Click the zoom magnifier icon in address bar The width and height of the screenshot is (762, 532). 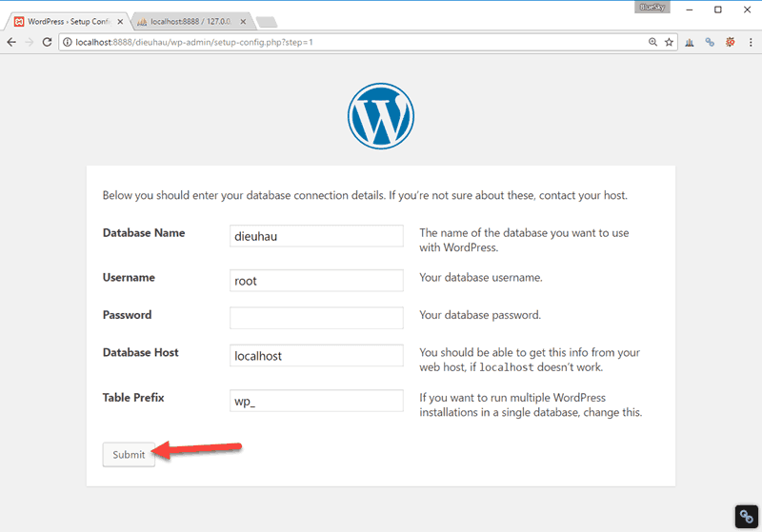coord(652,42)
